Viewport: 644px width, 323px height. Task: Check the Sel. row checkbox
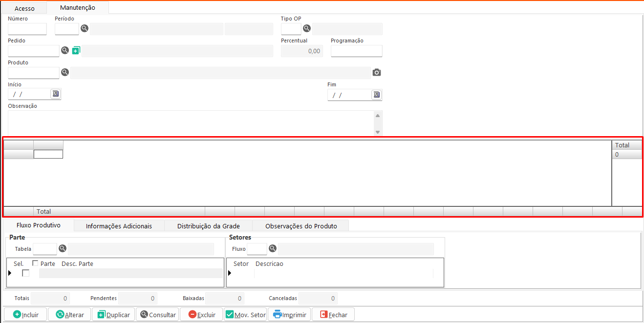[x=25, y=273]
